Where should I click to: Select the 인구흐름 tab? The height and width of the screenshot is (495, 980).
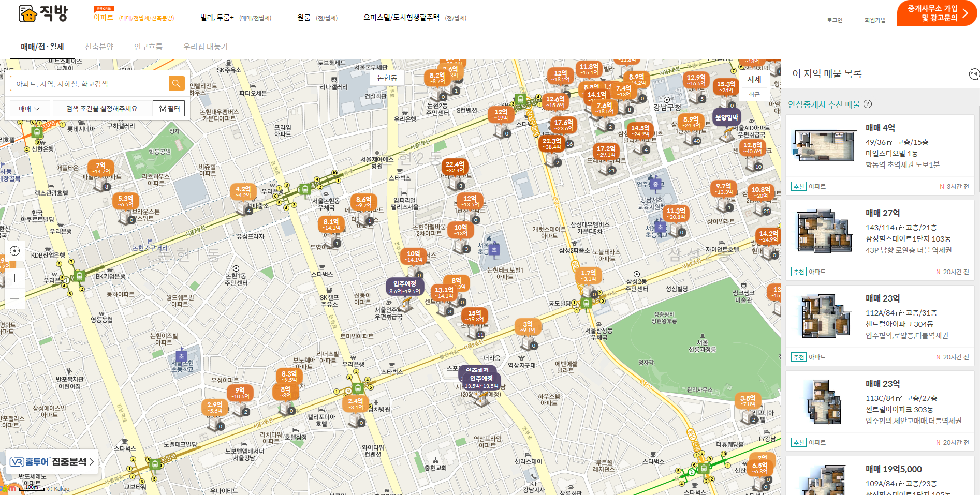(148, 47)
